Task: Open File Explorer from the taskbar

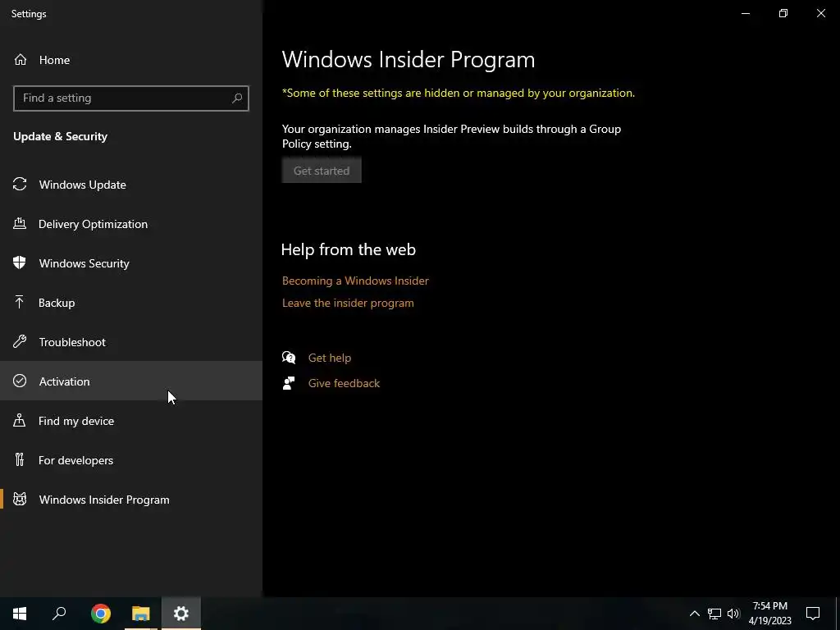Action: coord(141,614)
